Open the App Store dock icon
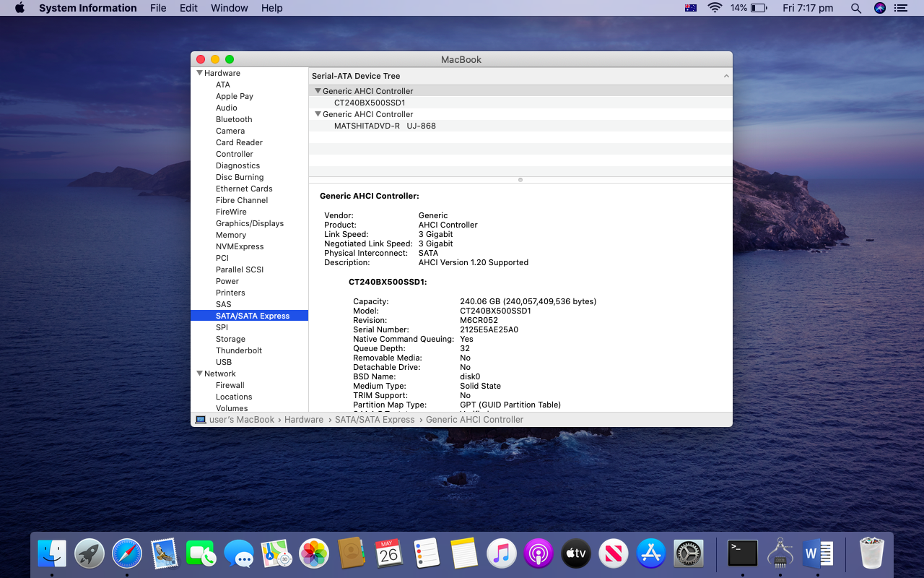The width and height of the screenshot is (924, 578). coord(651,554)
